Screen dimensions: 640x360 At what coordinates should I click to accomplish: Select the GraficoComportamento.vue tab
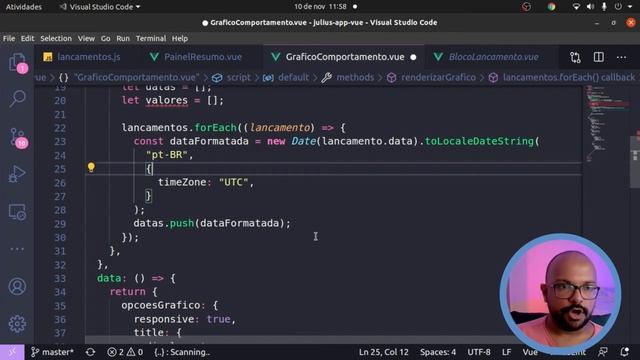click(344, 57)
